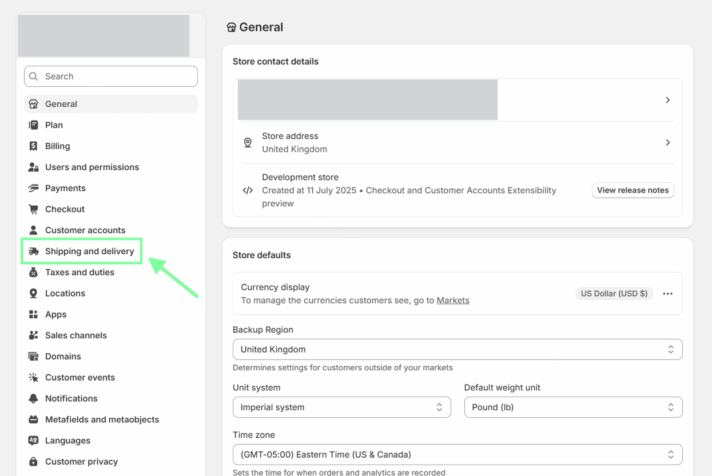Click the Shipping and delivery truck icon
The height and width of the screenshot is (476, 712).
33,251
